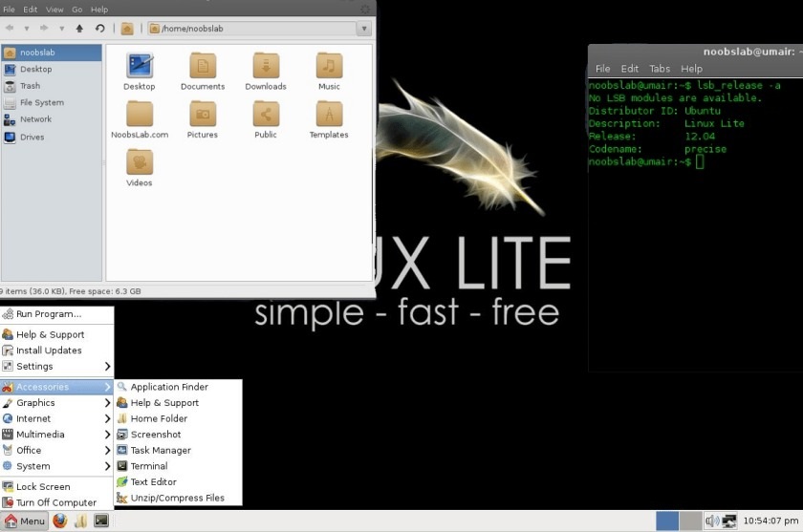Launch Text Editor from Accessories

(x=178, y=482)
